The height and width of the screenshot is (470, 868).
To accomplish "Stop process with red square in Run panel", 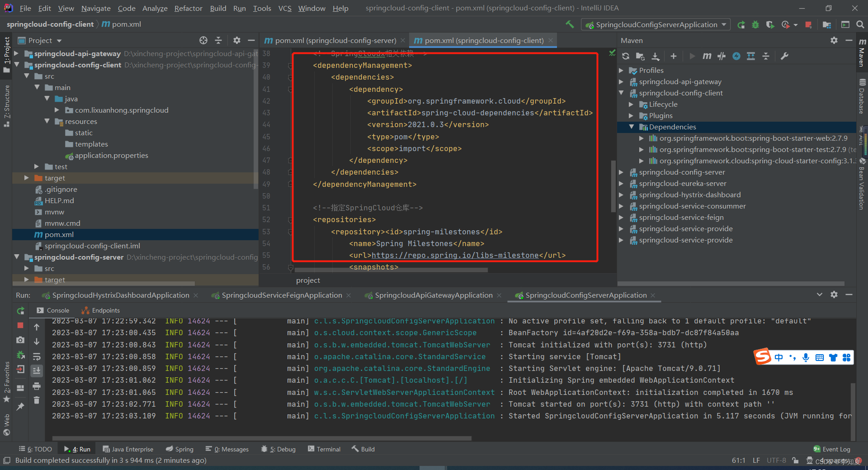I will point(20,325).
